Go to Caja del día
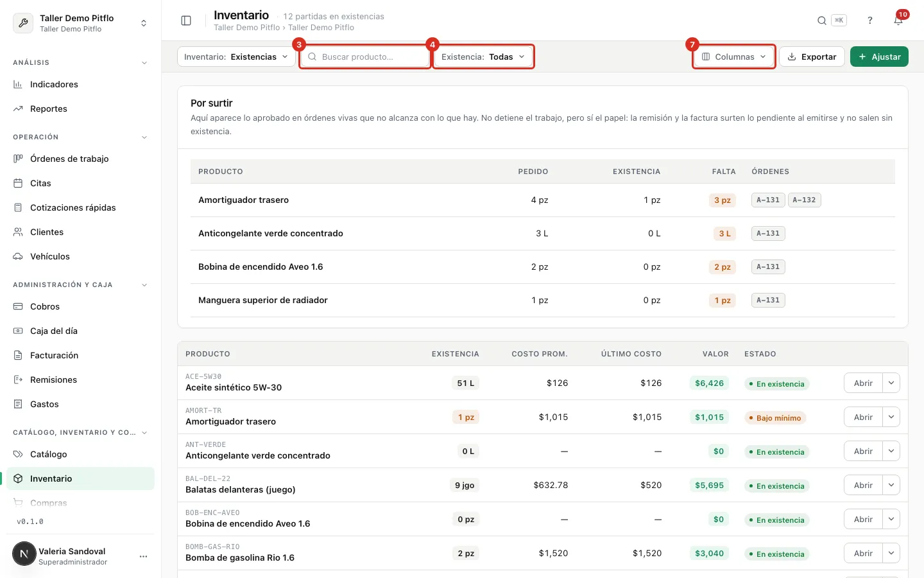This screenshot has height=578, width=924. [x=80, y=331]
